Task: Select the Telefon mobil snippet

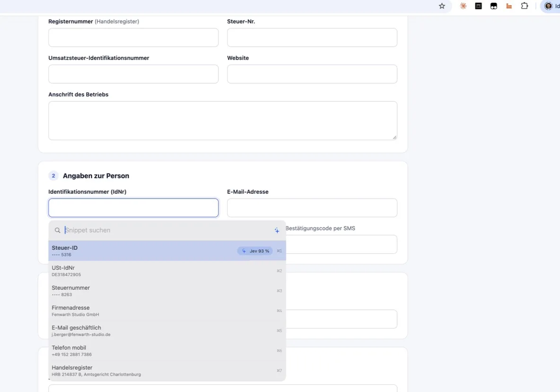Action: click(x=167, y=350)
